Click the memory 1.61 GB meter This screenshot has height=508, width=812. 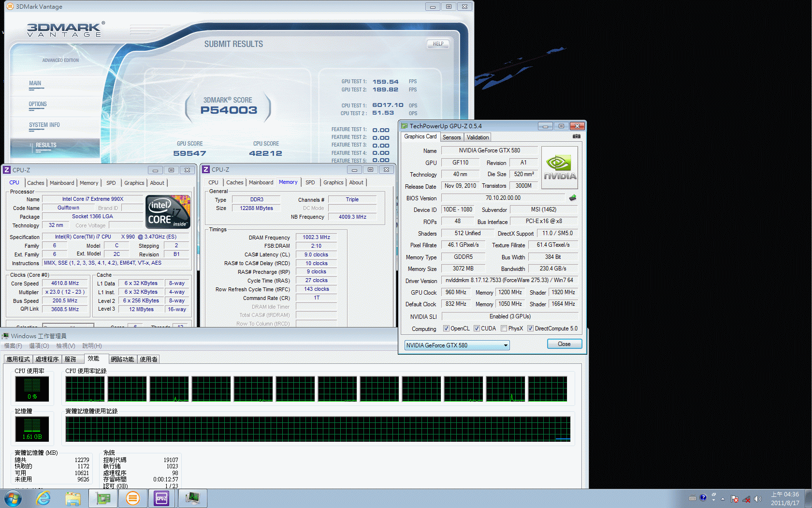coord(32,429)
